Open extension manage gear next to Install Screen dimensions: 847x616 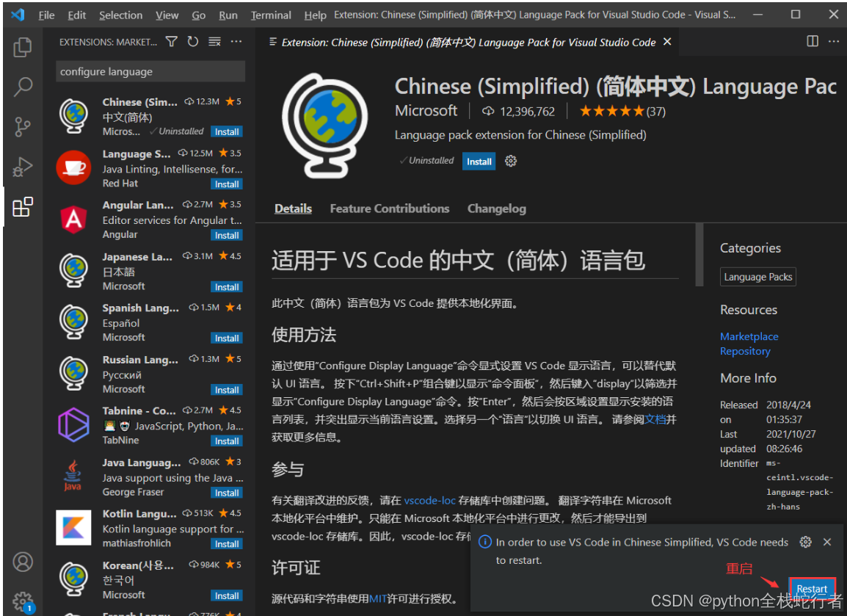(x=510, y=161)
